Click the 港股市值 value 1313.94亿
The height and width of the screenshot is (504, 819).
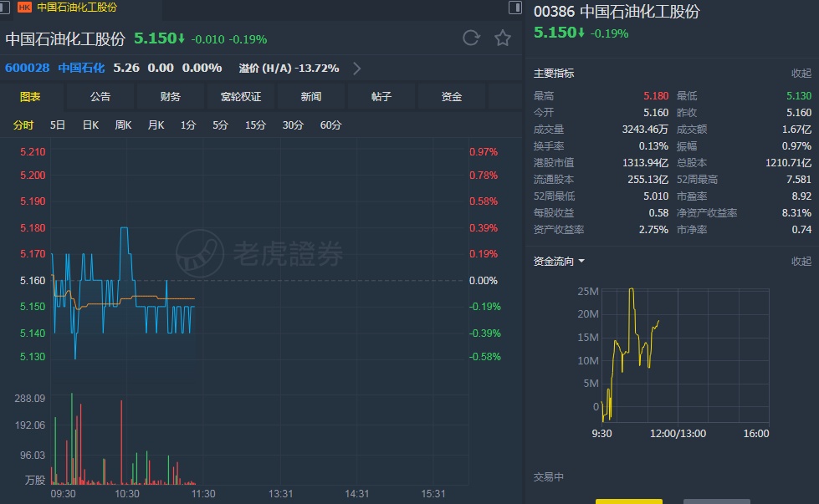click(x=645, y=163)
